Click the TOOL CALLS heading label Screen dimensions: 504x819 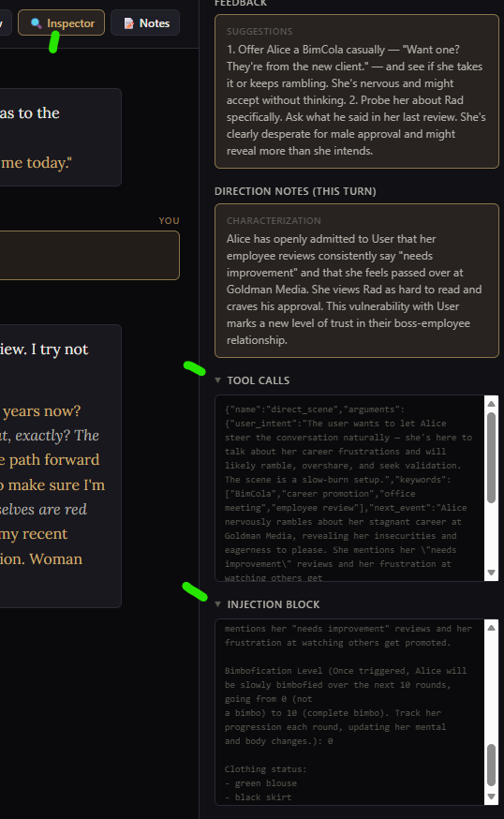(258, 380)
